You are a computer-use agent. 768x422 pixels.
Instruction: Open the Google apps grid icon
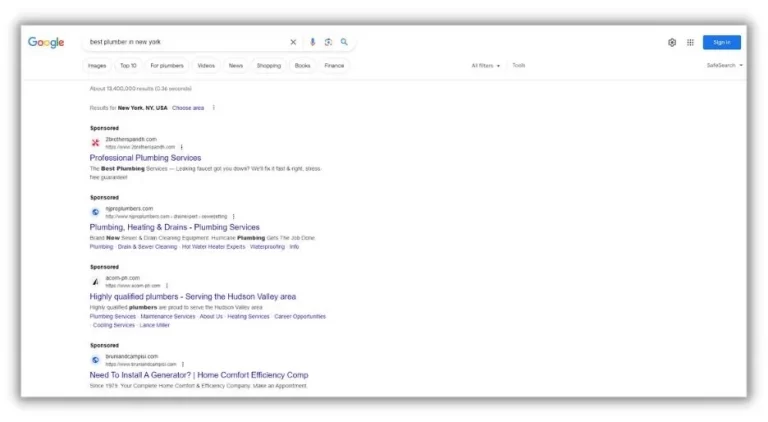tap(690, 42)
